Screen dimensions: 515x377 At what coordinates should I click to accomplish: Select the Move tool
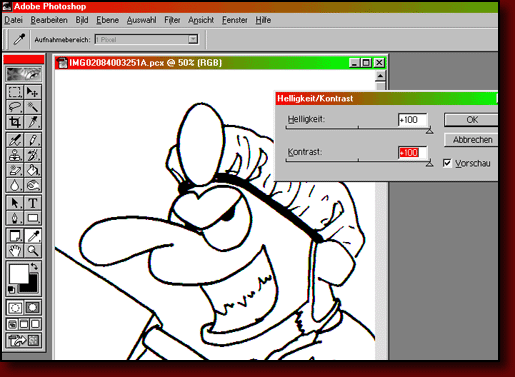pos(33,92)
